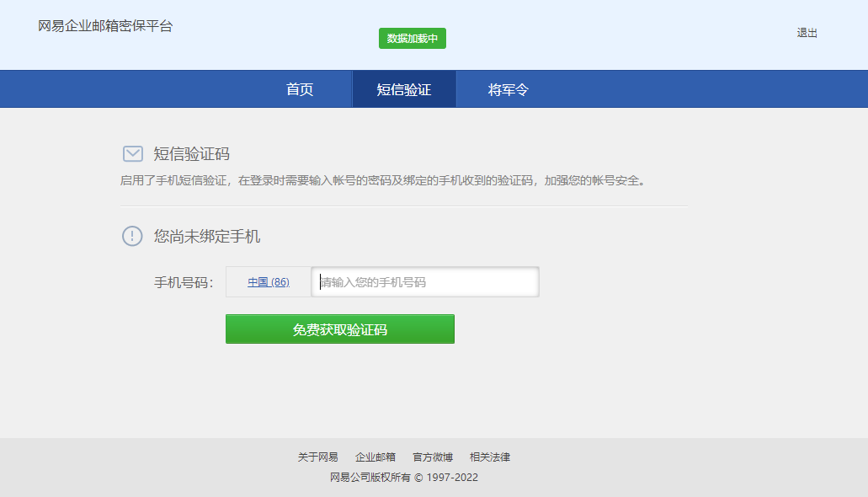Click the 短信验证码 section heading
This screenshot has height=497, width=868.
[191, 154]
